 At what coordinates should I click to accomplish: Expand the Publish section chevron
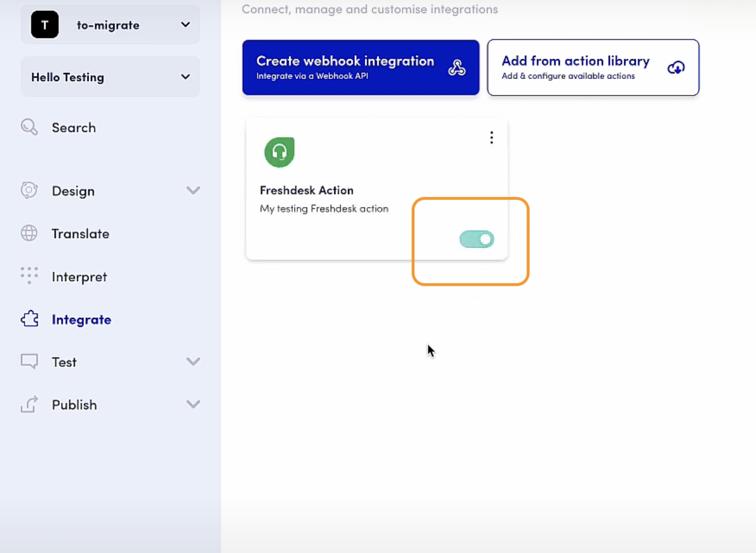193,404
